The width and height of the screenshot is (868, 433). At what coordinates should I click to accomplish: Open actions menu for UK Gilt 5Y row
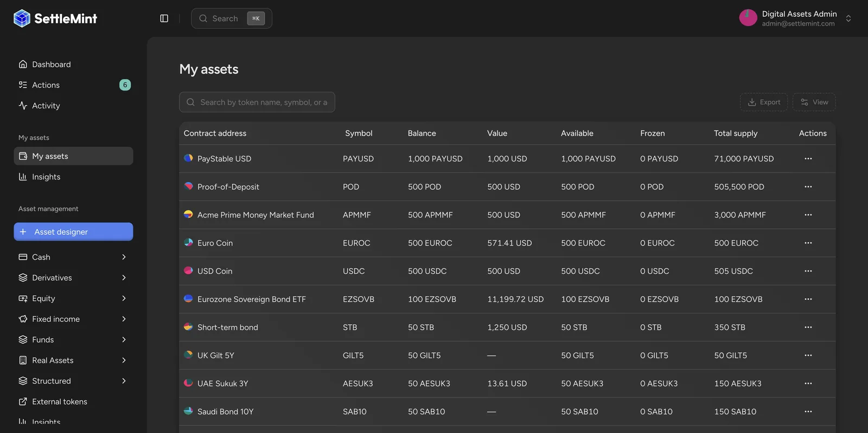pos(808,356)
